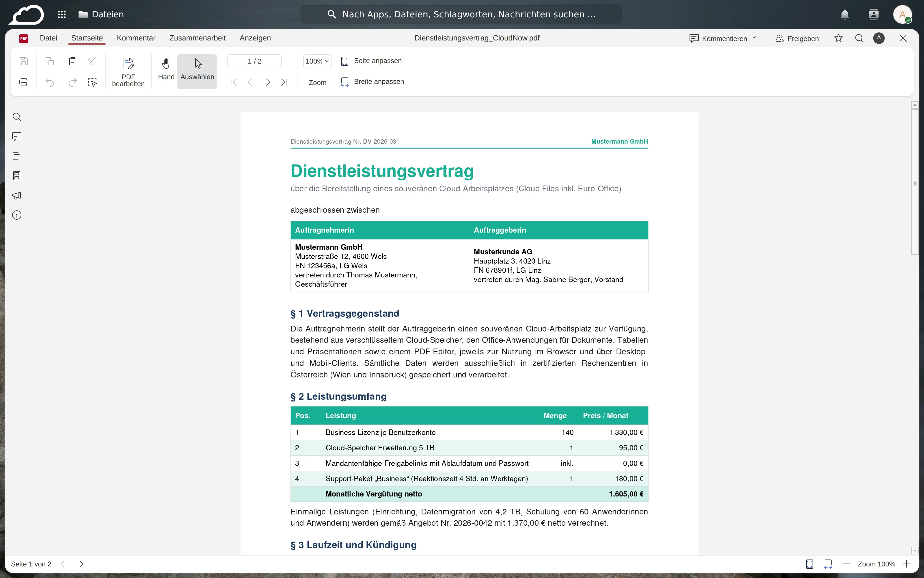
Task: Click next page arrow in status bar
Action: point(81,564)
